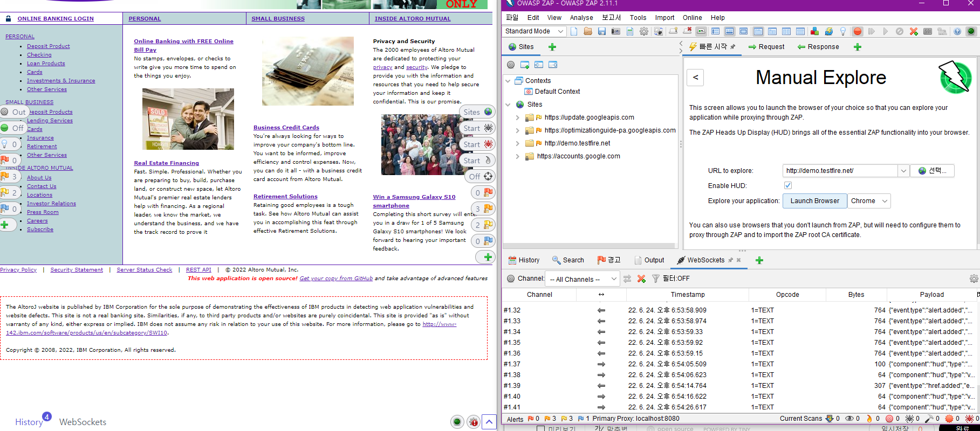Image resolution: width=980 pixels, height=431 pixels.
Task: Collapse the Sites tree node
Action: [x=508, y=105]
